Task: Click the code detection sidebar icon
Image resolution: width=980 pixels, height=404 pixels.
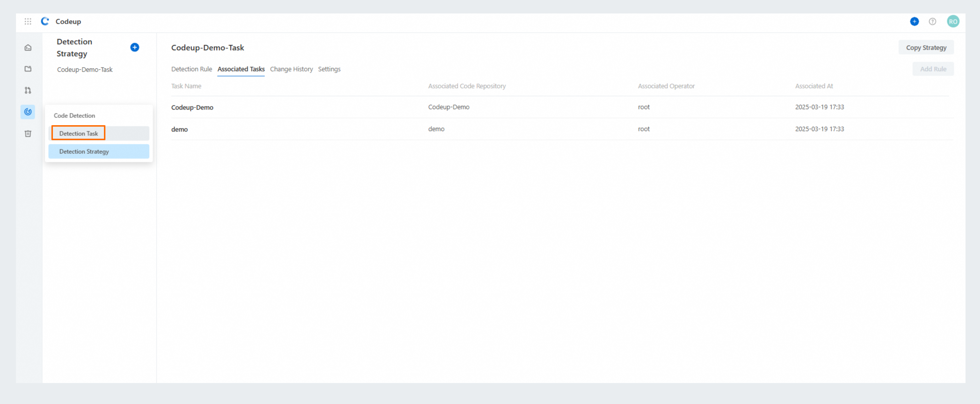Action: click(x=28, y=112)
